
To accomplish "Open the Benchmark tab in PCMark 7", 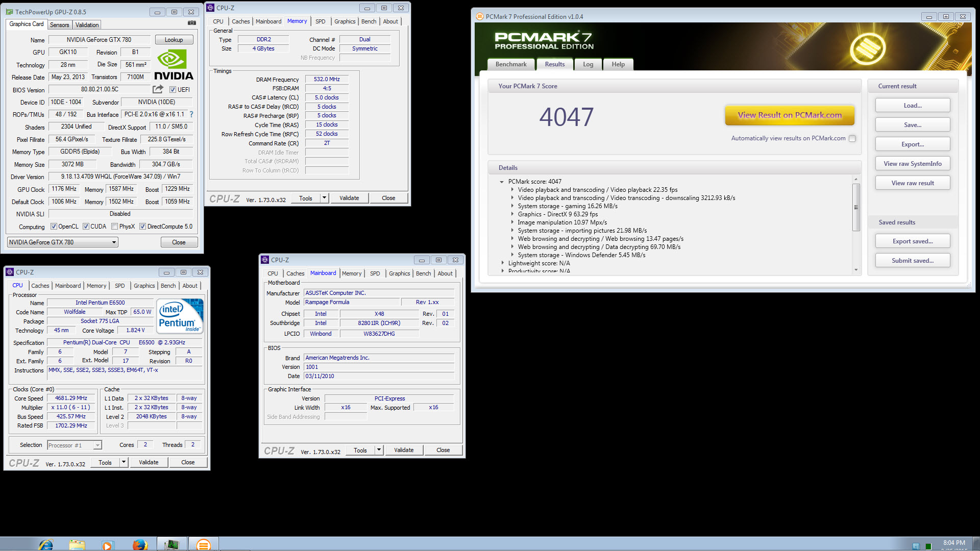I will point(511,64).
